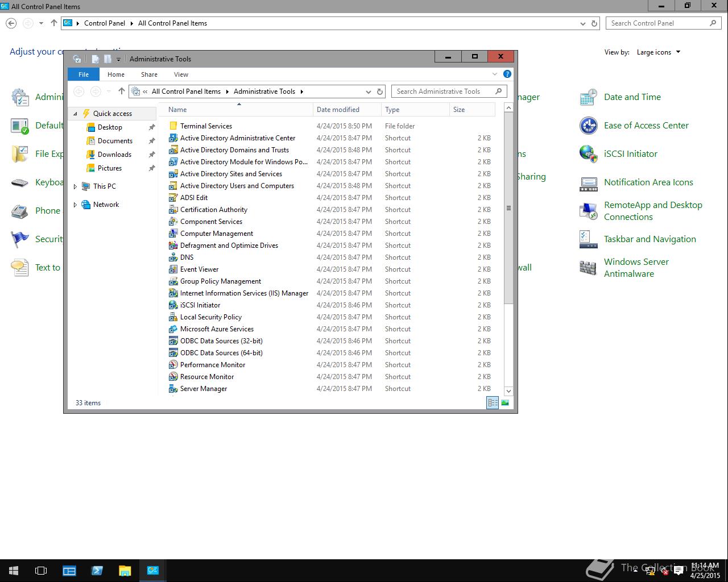Select the Certification Authority icon

173,209
